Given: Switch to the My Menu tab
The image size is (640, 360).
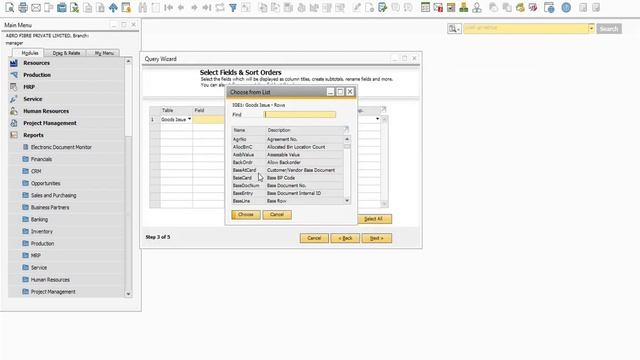Looking at the screenshot, I should pyautogui.click(x=104, y=53).
